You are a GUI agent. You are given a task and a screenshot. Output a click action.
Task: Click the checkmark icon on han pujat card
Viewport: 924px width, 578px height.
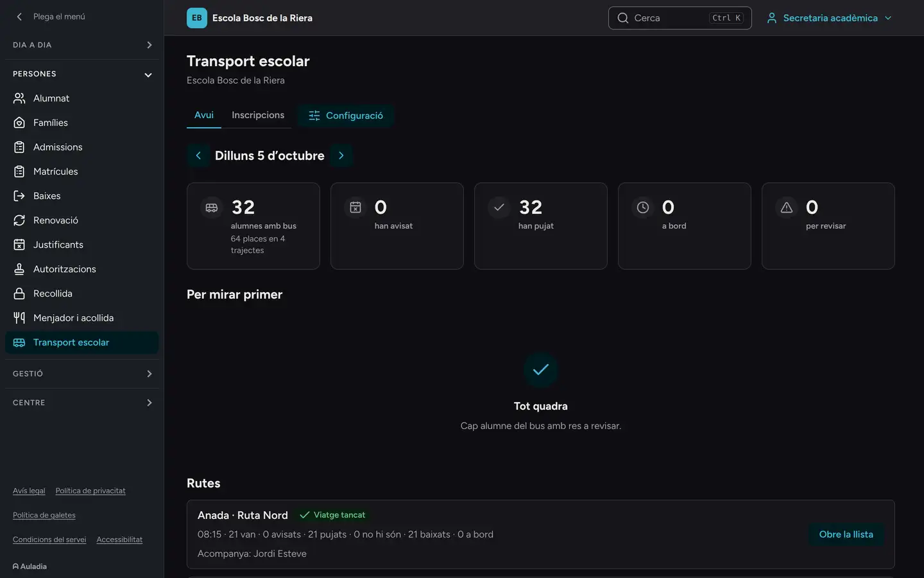(x=499, y=207)
